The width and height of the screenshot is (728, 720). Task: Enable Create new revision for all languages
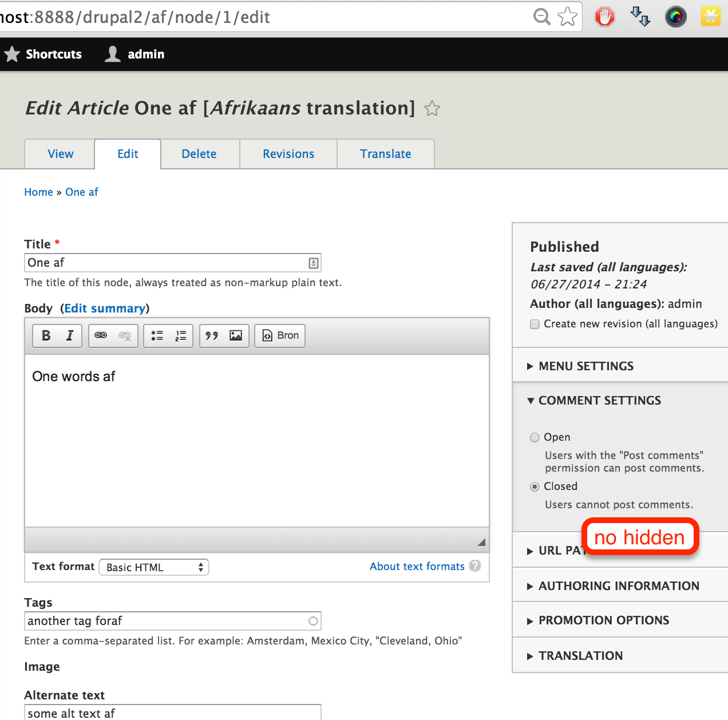(534, 324)
